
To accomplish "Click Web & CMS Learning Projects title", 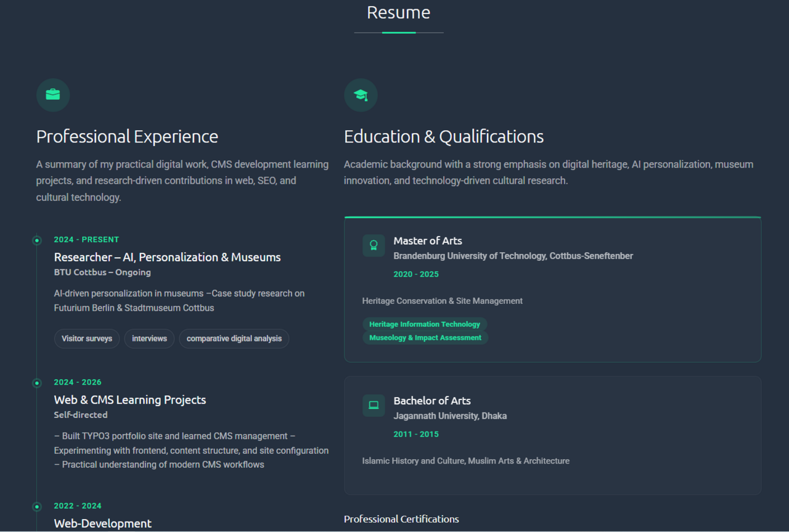I will (130, 399).
